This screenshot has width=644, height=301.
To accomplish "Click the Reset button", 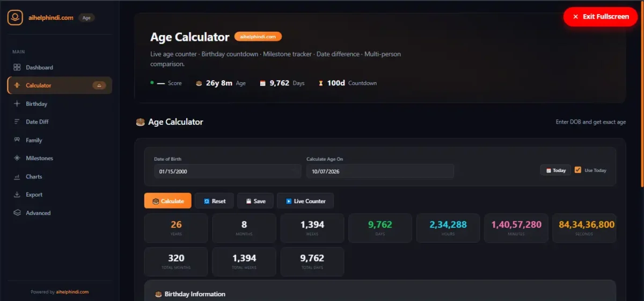I will [214, 201].
